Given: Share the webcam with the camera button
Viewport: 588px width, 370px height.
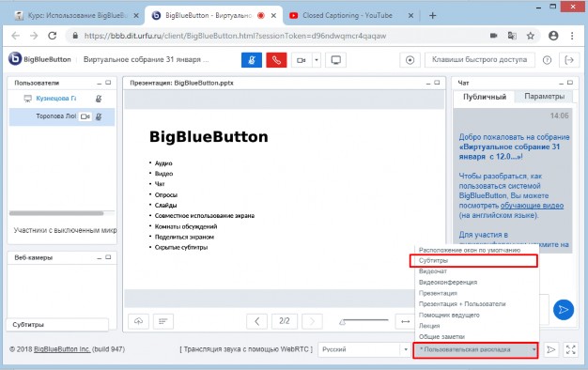Looking at the screenshot, I should (302, 60).
